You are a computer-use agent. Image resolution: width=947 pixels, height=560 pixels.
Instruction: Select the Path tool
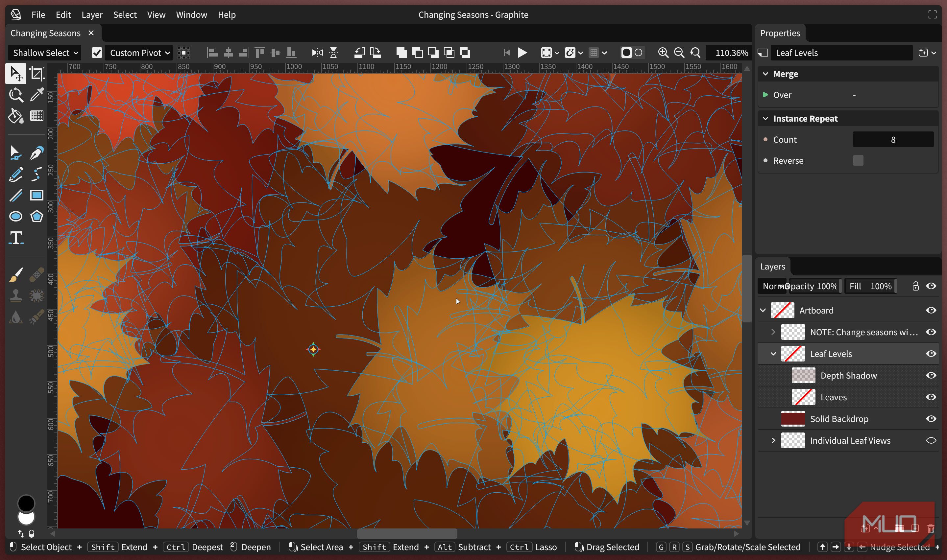(15, 153)
